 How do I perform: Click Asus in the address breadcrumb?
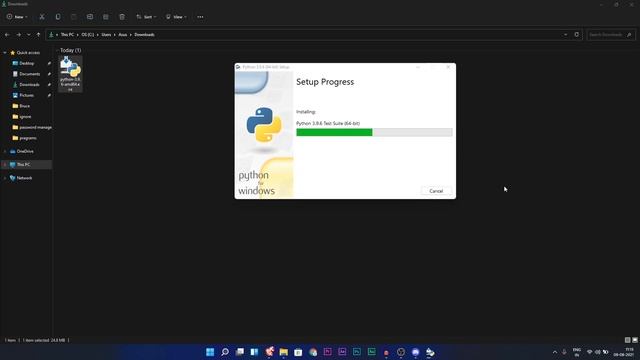[x=122, y=35]
